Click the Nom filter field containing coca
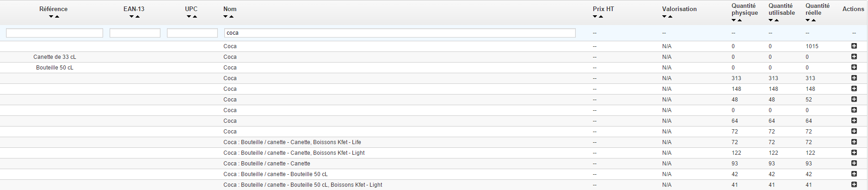868x190 pixels. [400, 33]
